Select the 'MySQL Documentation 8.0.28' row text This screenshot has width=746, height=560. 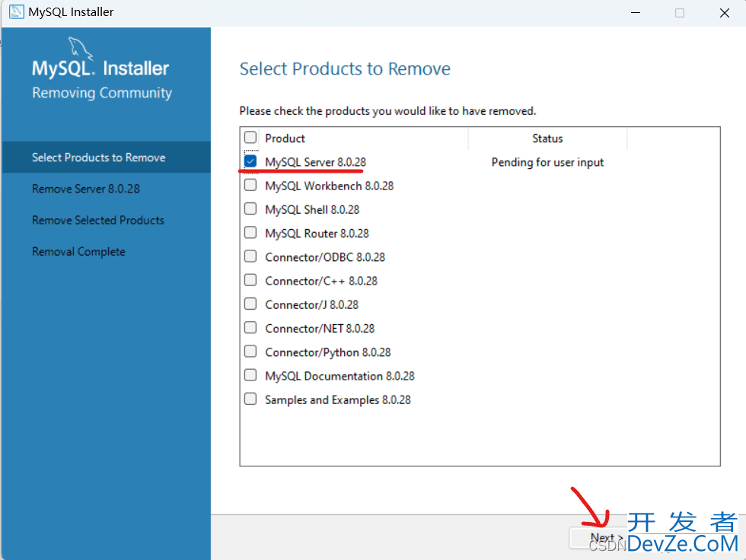(340, 376)
